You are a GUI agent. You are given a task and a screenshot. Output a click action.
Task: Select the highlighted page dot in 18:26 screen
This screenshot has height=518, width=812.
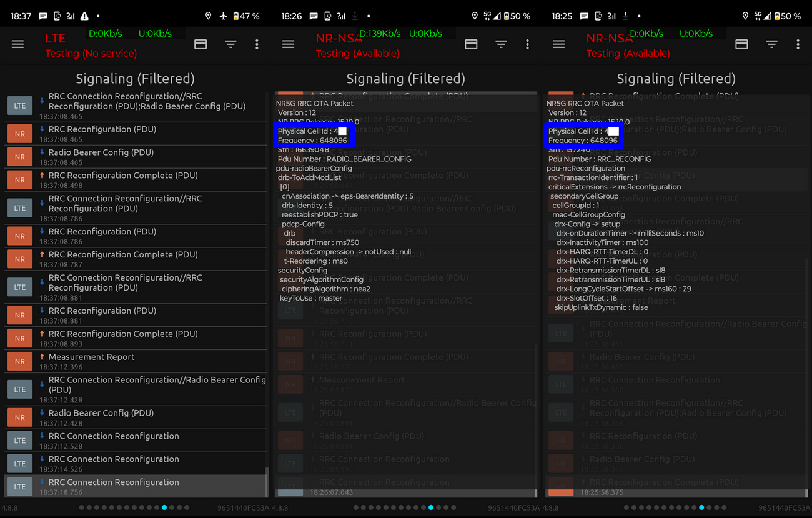(x=431, y=507)
